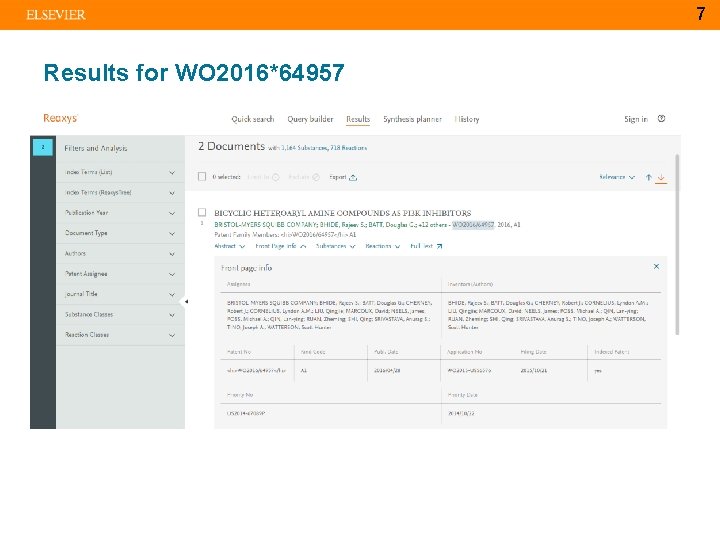Expand Document Type filter
This screenshot has height=540, width=720.
click(120, 233)
